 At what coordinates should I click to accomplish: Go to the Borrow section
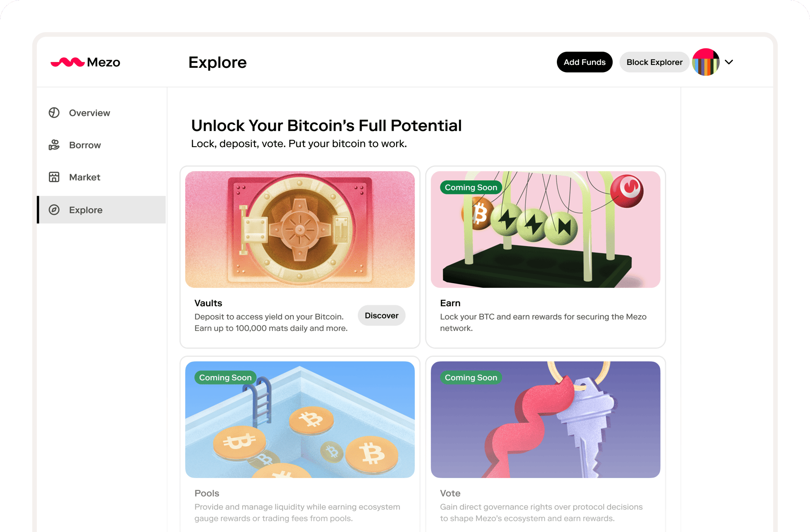tap(85, 145)
